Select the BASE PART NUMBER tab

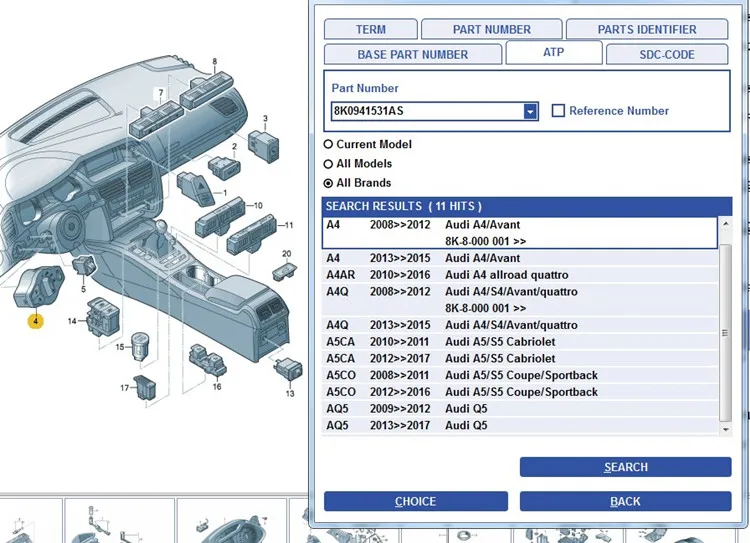click(x=413, y=54)
